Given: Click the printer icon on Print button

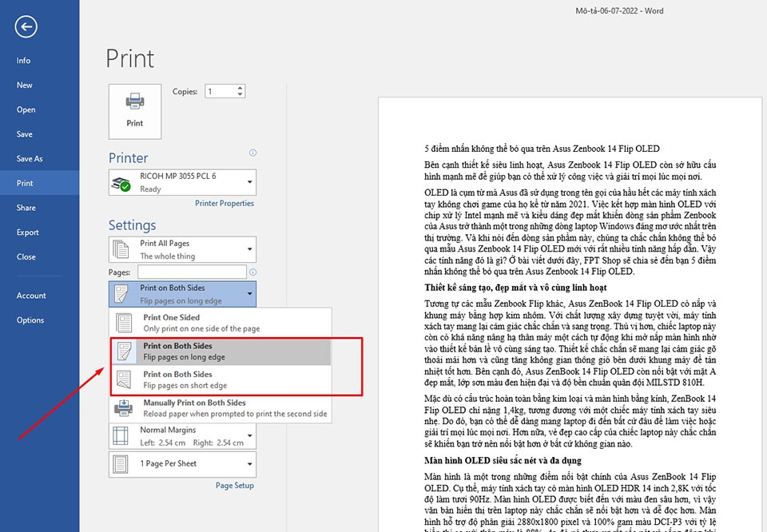Looking at the screenshot, I should pos(135,101).
